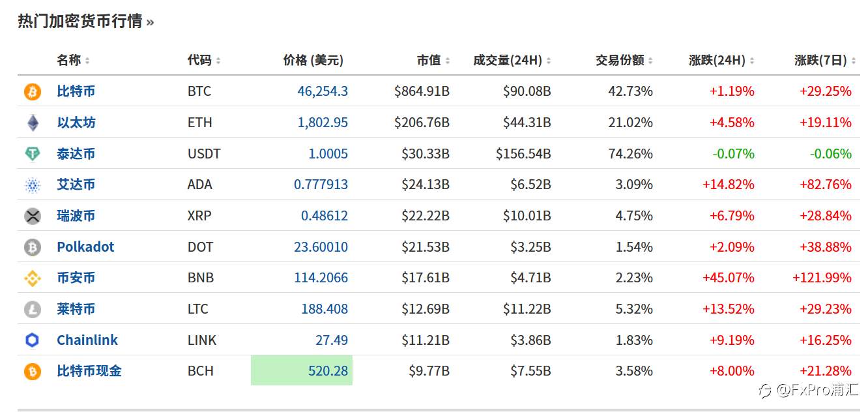Click the market cap $9.77B

(429, 371)
